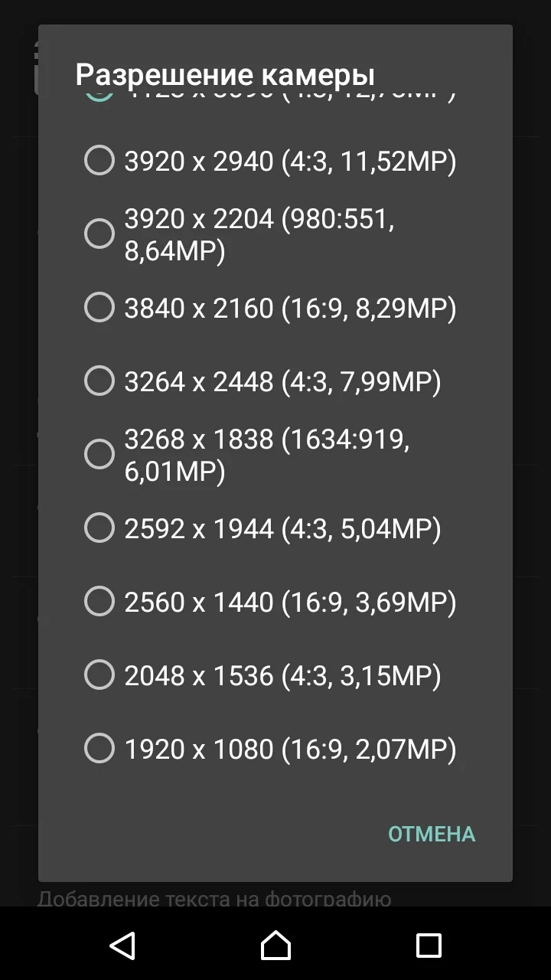This screenshot has height=980, width=551.
Task: Choose 2592 x 1944 radio button
Action: tap(99, 528)
